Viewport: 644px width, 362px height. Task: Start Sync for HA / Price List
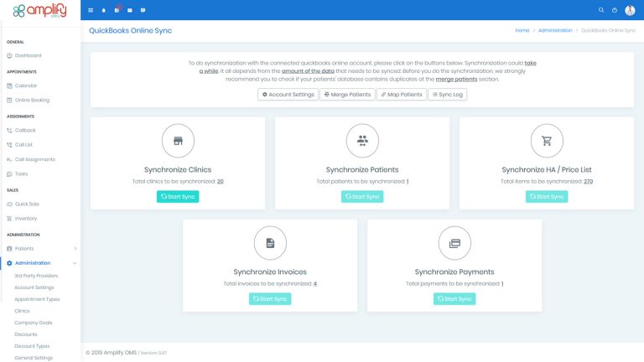(x=547, y=197)
